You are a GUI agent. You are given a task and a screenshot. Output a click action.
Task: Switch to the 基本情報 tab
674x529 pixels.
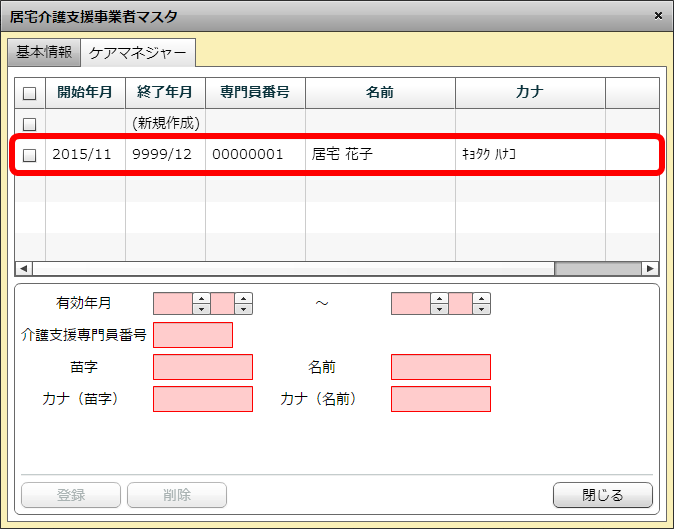(44, 52)
